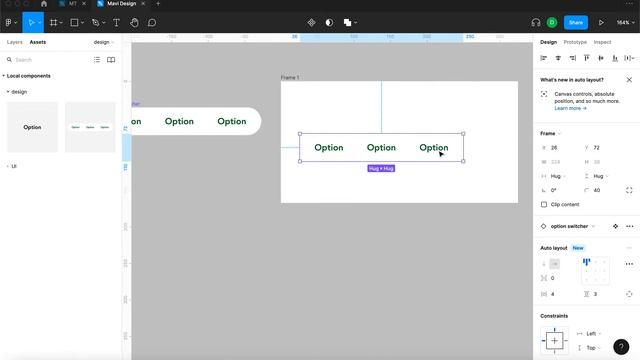This screenshot has width=640, height=360.
Task: Switch to the Mavi Design file tab
Action: pyautogui.click(x=121, y=4)
